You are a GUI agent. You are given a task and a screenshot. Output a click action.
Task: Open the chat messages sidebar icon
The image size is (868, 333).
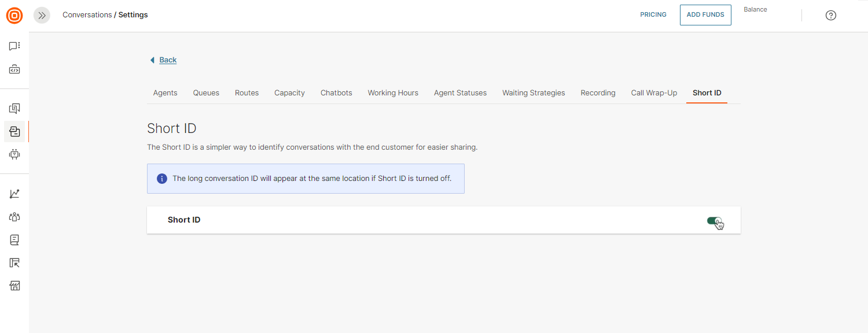pos(14,46)
